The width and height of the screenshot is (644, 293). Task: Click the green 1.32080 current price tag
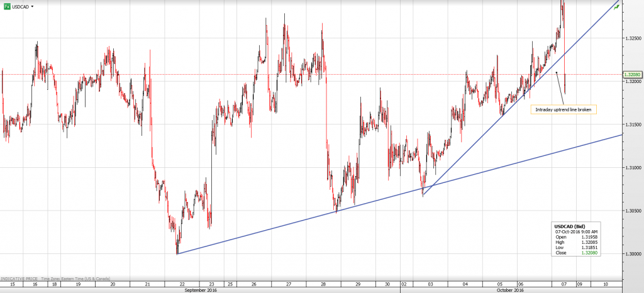631,75
